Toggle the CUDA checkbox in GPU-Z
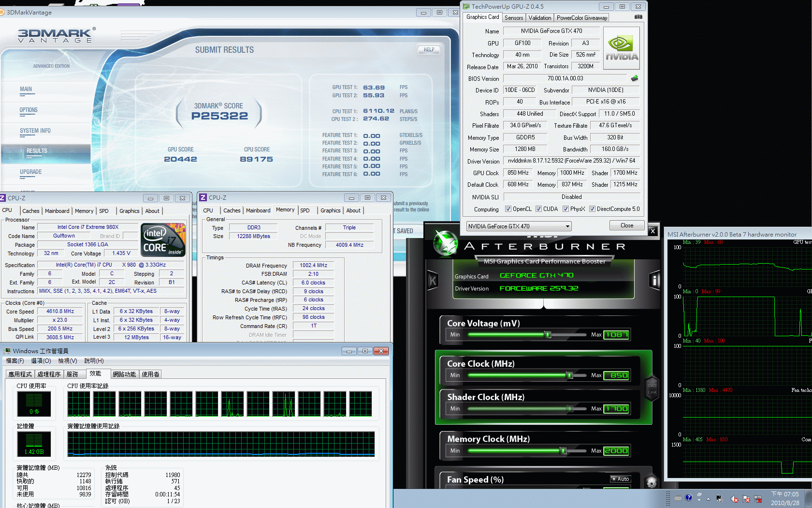Image resolution: width=812 pixels, height=508 pixels. tap(538, 209)
